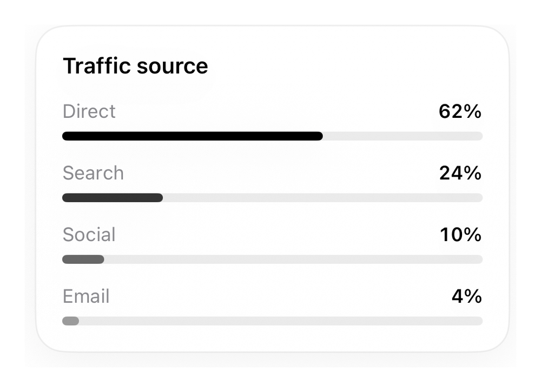541x392 pixels.
Task: Select the Search label
Action: pos(93,172)
